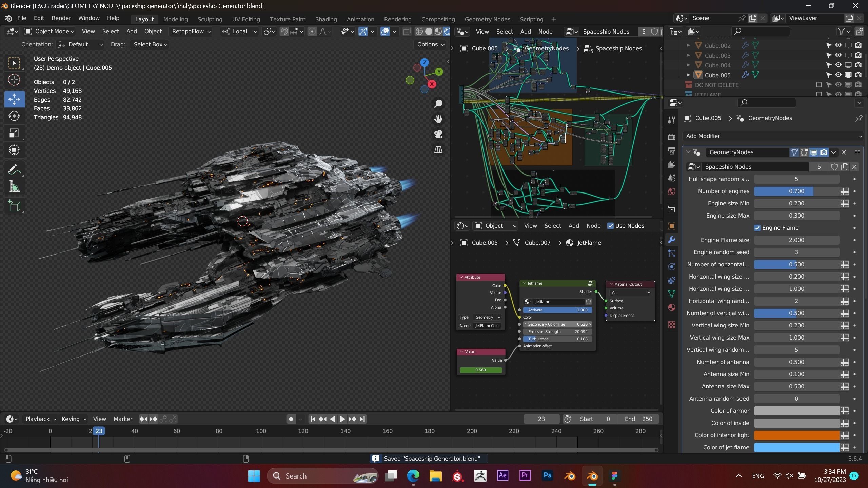Click Add in geometry node editor header
868x488 pixels.
tap(525, 32)
